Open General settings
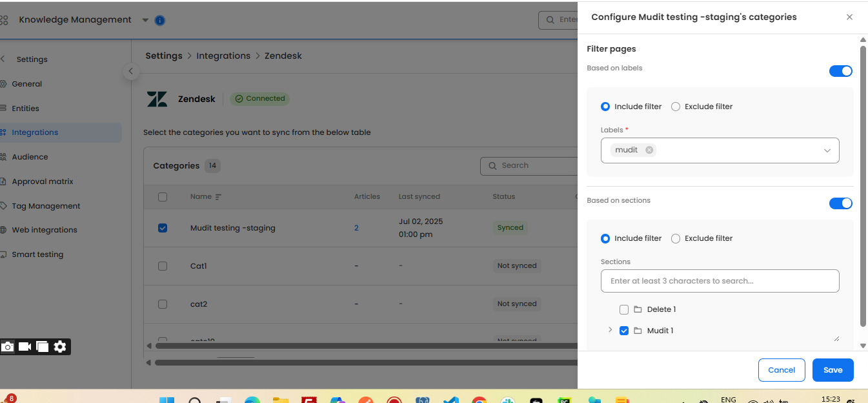The image size is (868, 403). pos(27,84)
